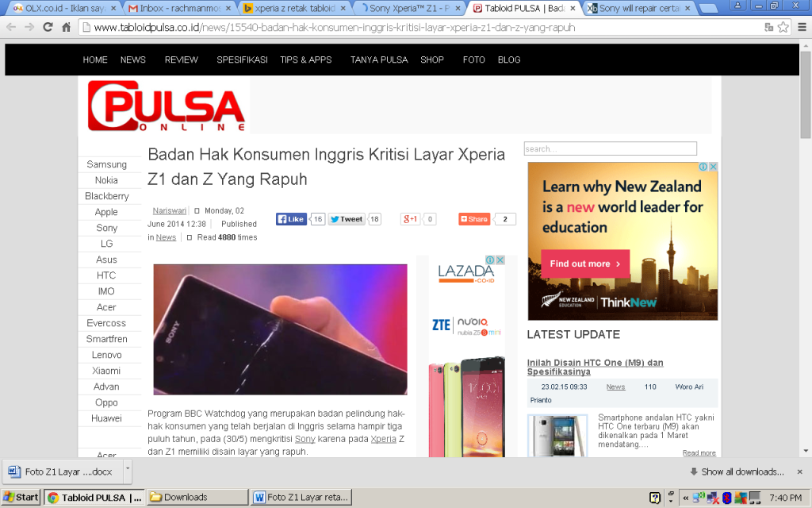Select Samsung in brand sidebar
Image resolution: width=812 pixels, height=508 pixels.
tap(107, 164)
